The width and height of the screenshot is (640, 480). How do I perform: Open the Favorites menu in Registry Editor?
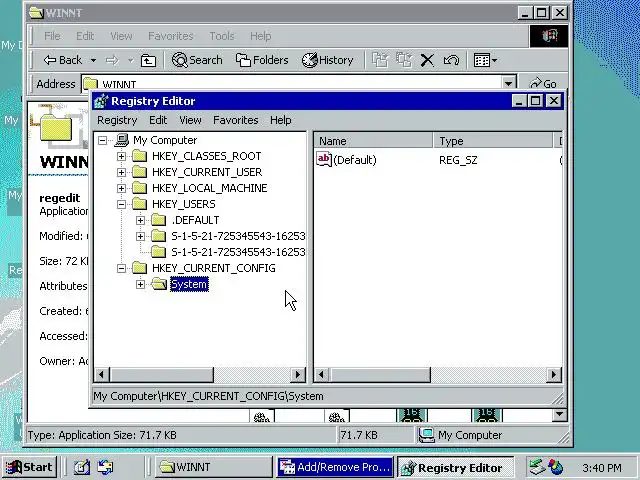point(236,120)
